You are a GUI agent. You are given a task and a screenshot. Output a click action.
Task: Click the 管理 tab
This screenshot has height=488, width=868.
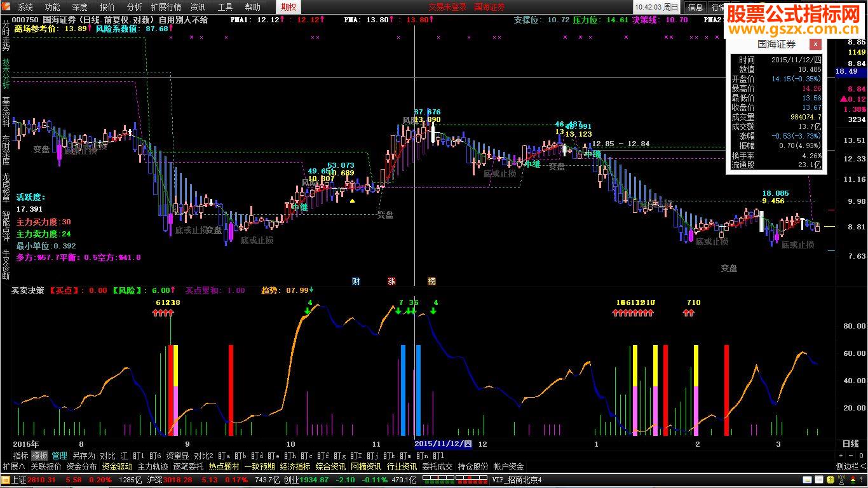click(x=60, y=456)
